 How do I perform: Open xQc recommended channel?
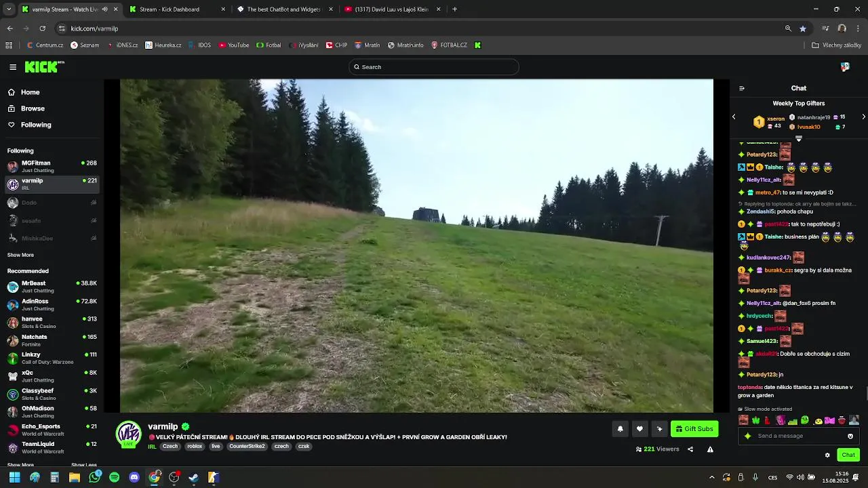[52, 376]
